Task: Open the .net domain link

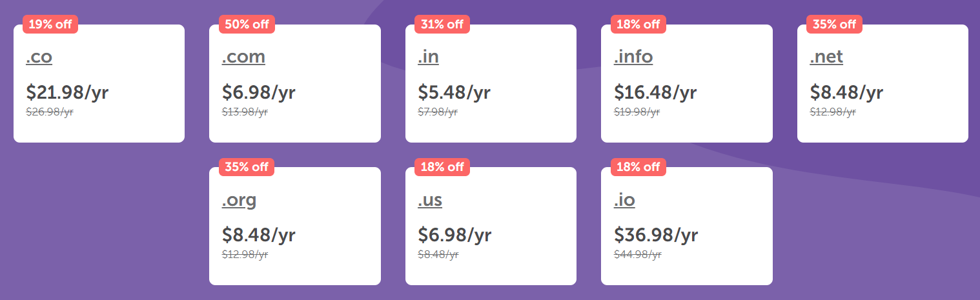Action: [826, 57]
